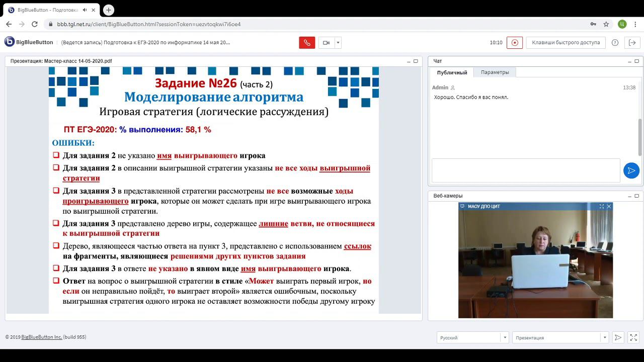Image resolution: width=644 pixels, height=362 pixels.
Task: Close the МАОУ ДПО ЦИТ video window
Action: 609,207
